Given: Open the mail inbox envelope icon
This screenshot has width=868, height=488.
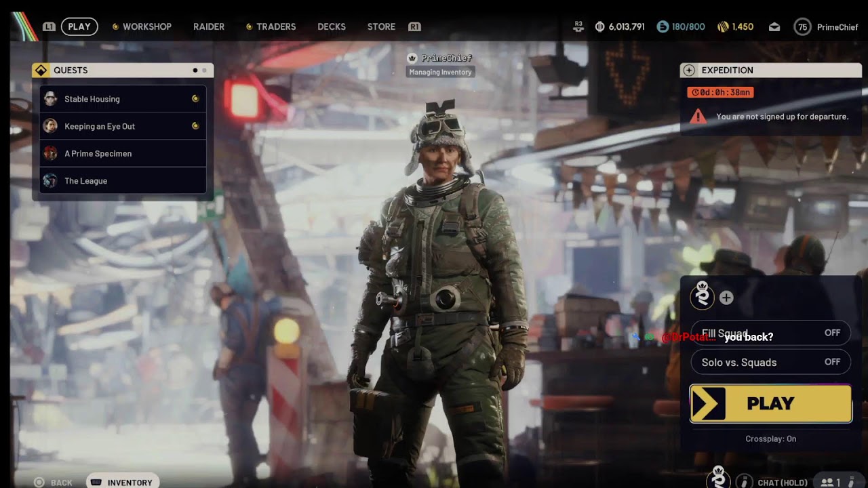Looking at the screenshot, I should click(x=774, y=27).
